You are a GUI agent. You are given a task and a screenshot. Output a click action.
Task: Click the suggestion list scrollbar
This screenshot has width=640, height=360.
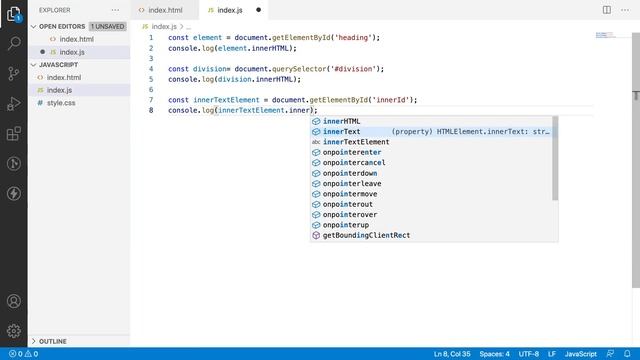555,158
